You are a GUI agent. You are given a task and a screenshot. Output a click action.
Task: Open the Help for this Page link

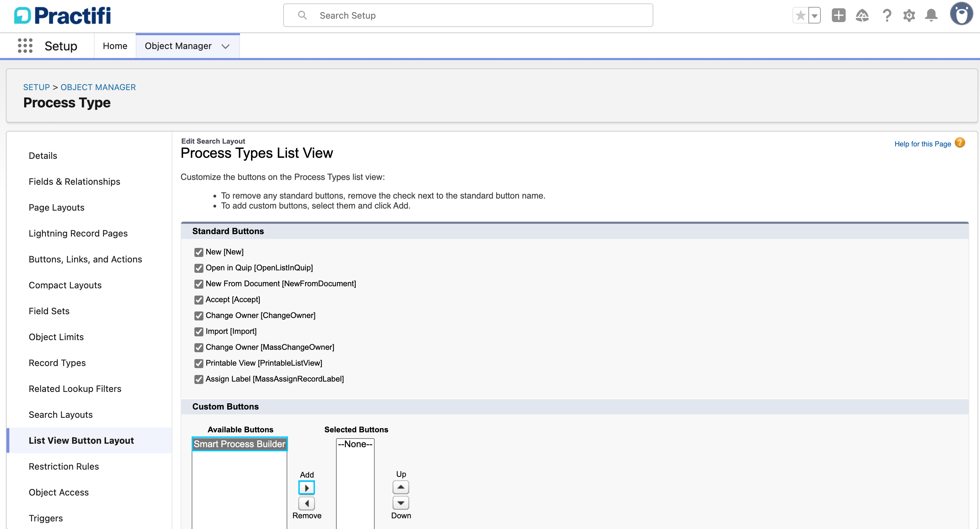pyautogui.click(x=923, y=144)
